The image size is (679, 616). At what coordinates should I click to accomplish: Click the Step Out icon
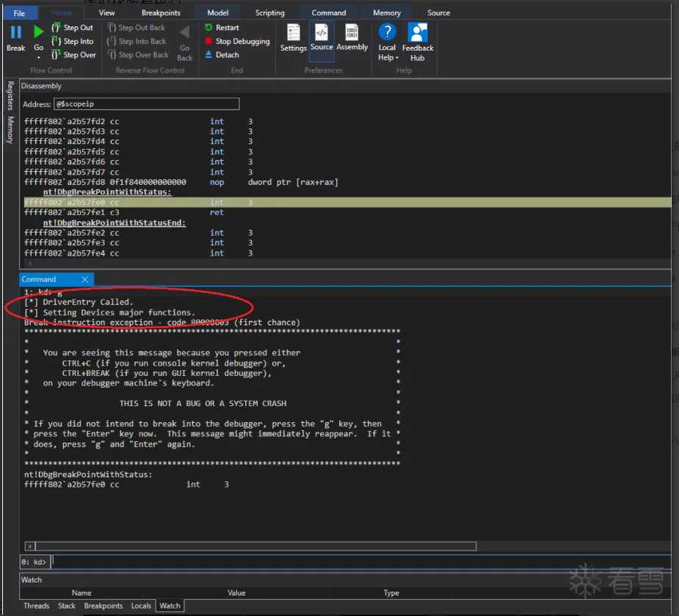coord(56,28)
